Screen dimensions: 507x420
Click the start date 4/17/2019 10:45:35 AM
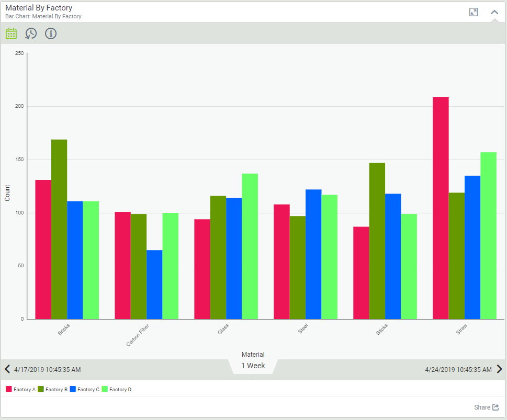(48, 370)
